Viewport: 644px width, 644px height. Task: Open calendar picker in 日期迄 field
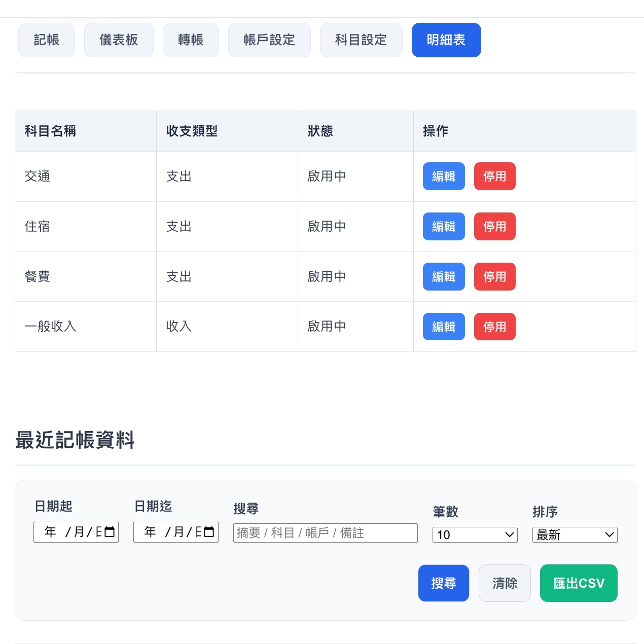point(209,532)
